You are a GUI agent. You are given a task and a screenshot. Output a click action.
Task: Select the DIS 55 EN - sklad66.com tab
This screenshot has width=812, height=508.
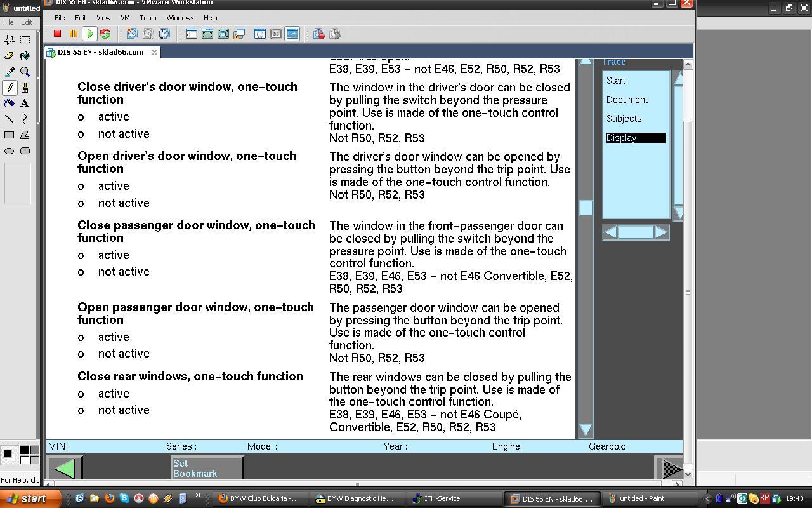click(x=101, y=52)
